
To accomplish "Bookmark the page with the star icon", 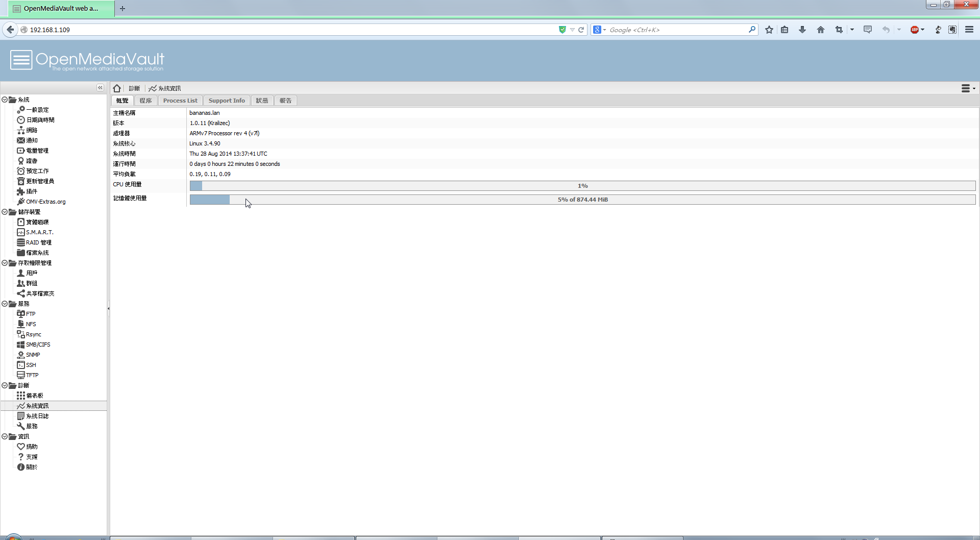I will pyautogui.click(x=769, y=30).
